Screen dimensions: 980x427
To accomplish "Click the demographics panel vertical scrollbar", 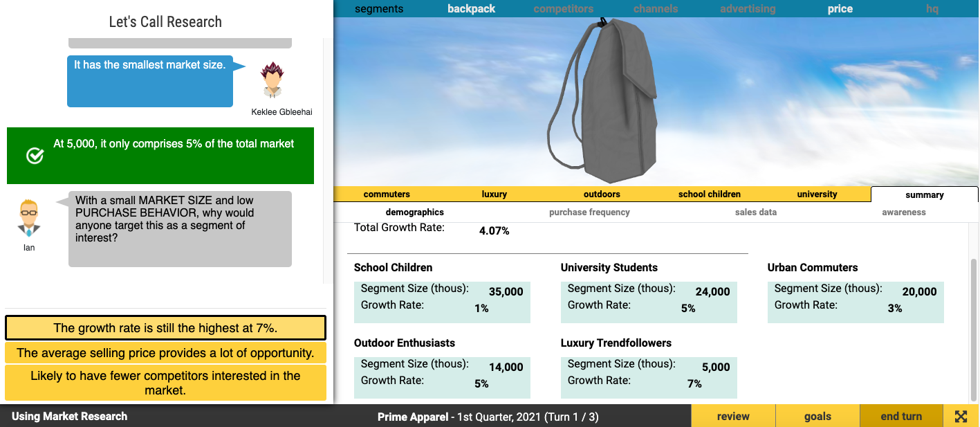I will coord(974,329).
